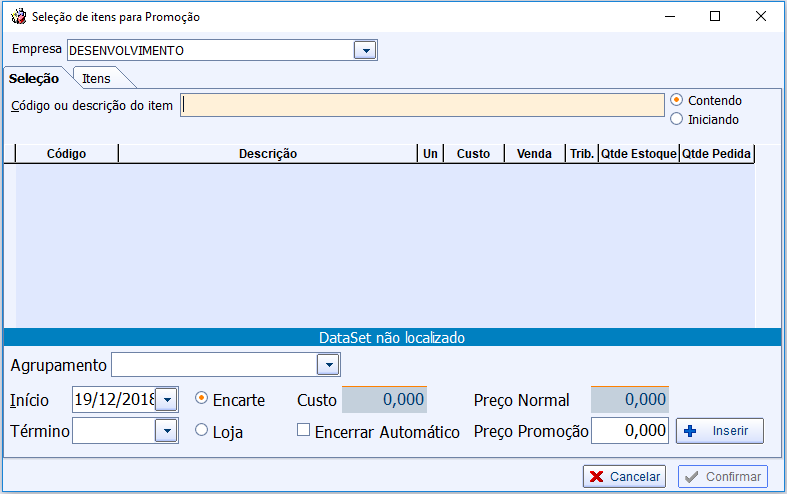Switch to the Itens tab
Image resolution: width=787 pixels, height=494 pixels.
[97, 78]
